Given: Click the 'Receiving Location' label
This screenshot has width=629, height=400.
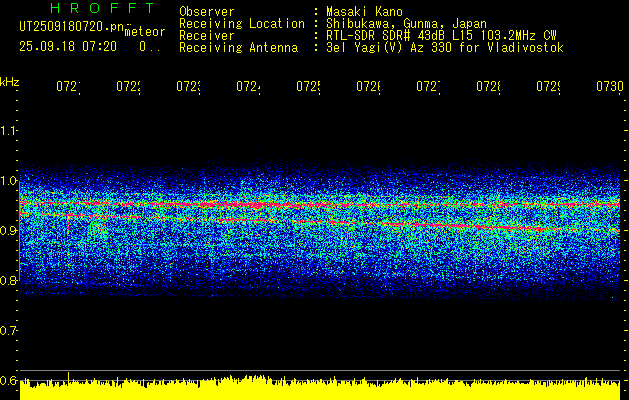Looking at the screenshot, I should (x=242, y=24).
